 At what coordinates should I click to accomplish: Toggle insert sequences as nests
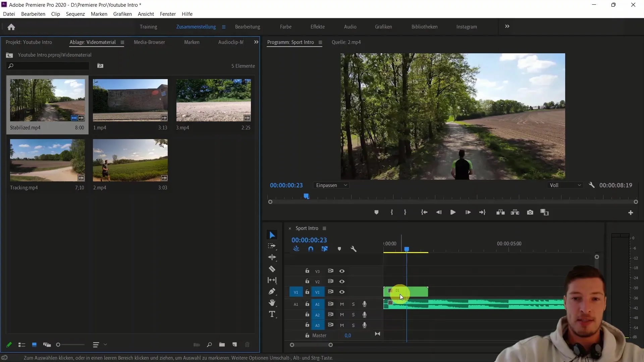pyautogui.click(x=296, y=249)
